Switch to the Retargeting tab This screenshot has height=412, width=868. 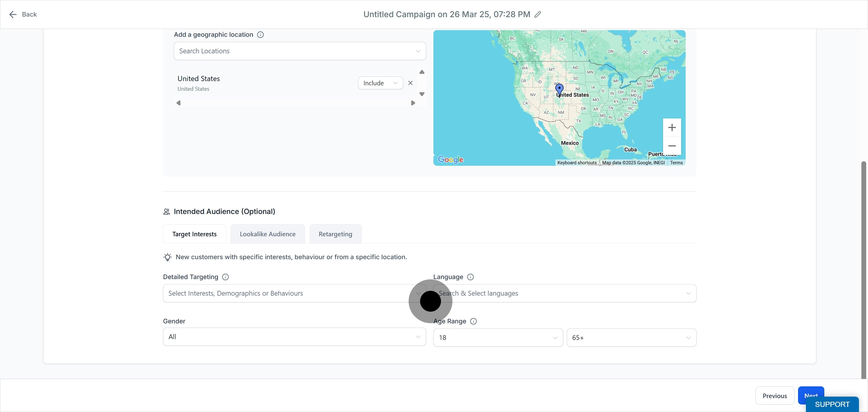click(335, 234)
